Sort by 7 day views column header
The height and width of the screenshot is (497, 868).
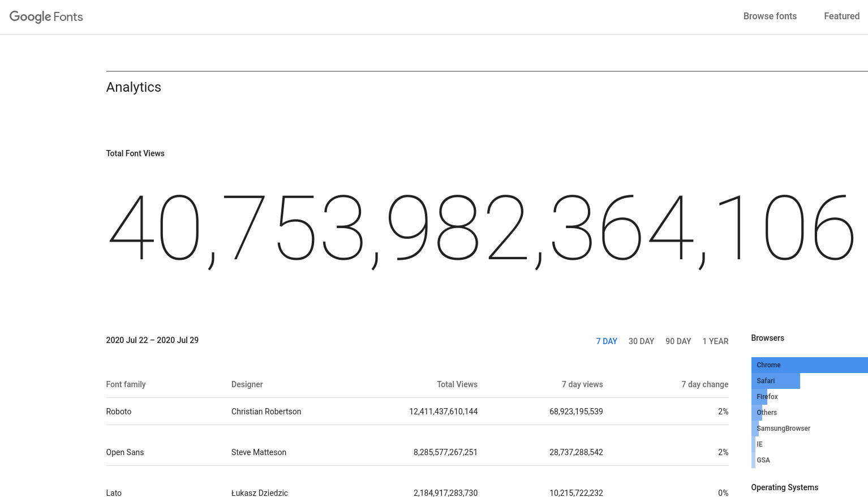[x=582, y=384]
